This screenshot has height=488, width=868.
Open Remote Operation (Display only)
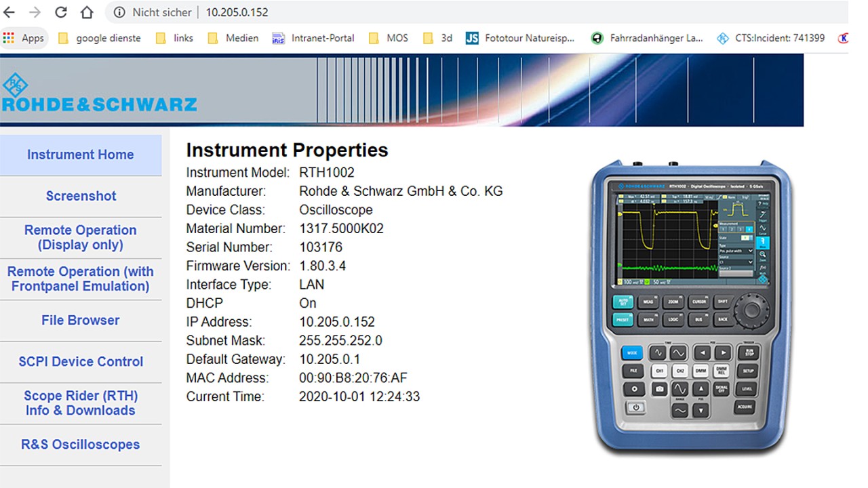point(81,237)
